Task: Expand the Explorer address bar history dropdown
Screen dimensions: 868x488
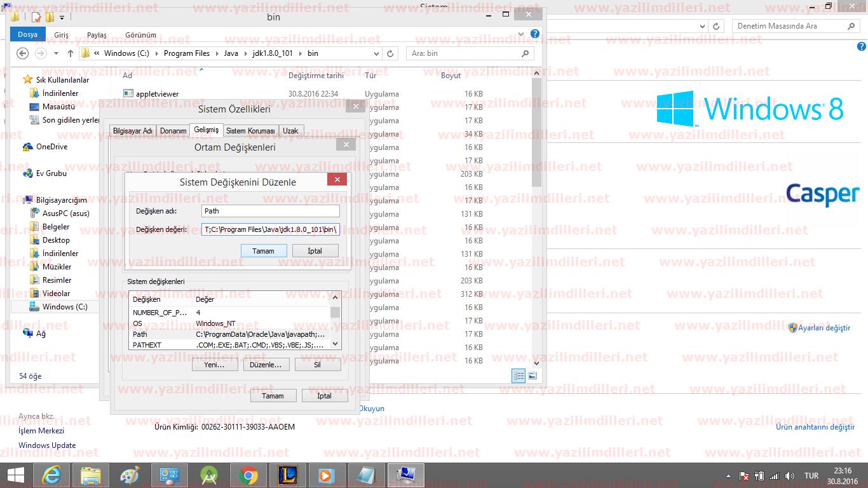Action: pos(376,53)
